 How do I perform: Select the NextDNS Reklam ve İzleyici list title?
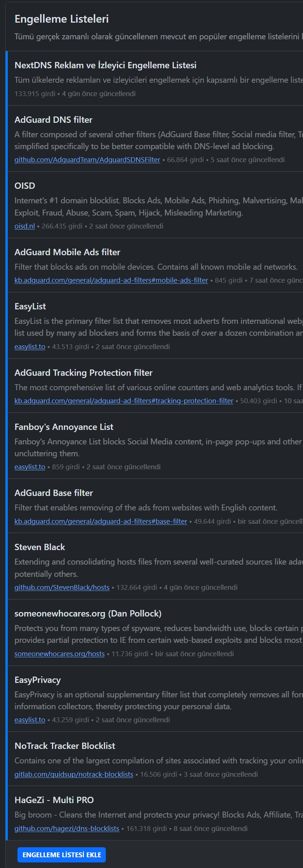click(x=105, y=65)
